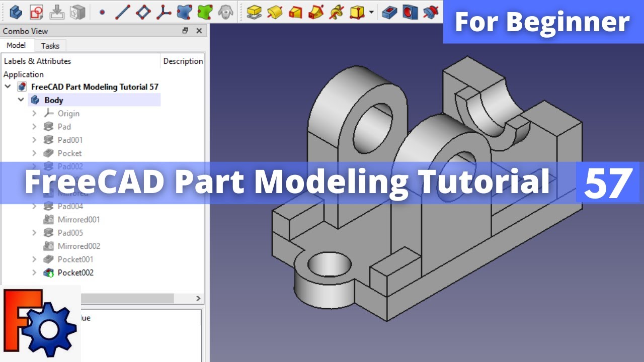Expand the Origin tree item
The height and width of the screenshot is (362, 644).
(x=34, y=114)
